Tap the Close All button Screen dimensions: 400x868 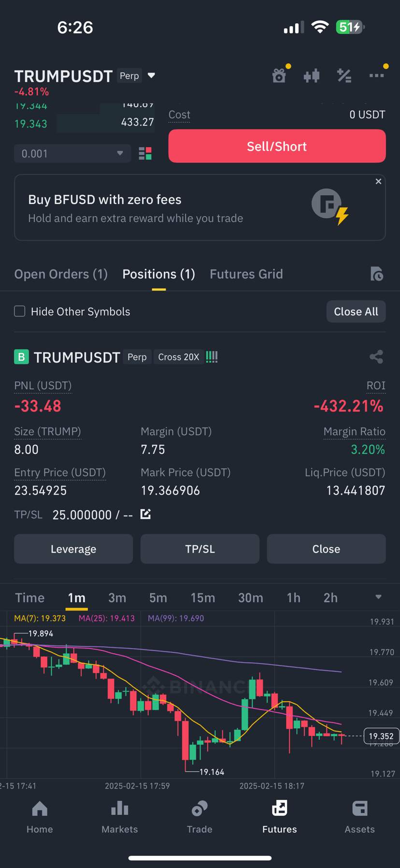[x=356, y=311]
